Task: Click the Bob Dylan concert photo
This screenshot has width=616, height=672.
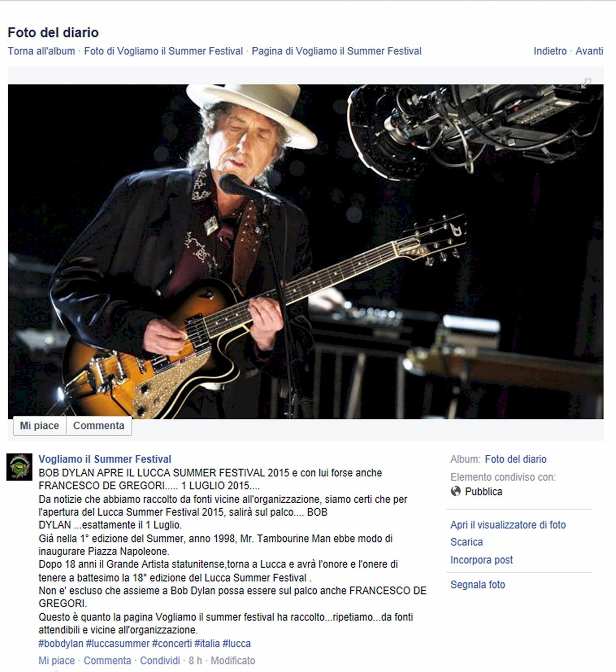Action: [x=306, y=252]
